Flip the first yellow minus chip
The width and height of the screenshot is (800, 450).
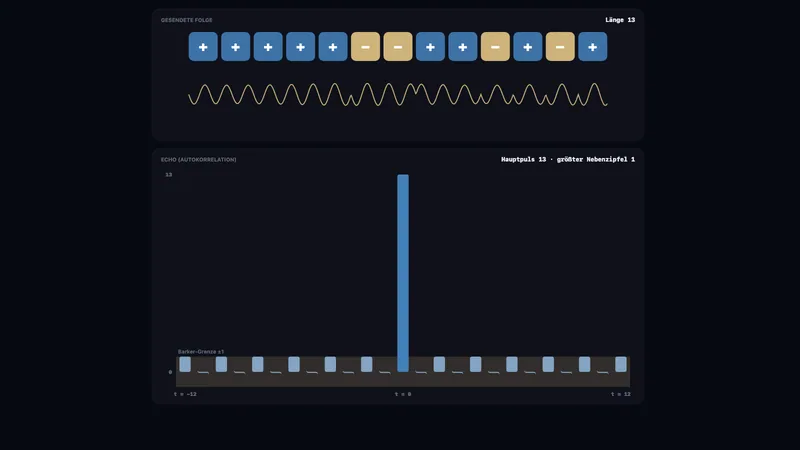365,46
